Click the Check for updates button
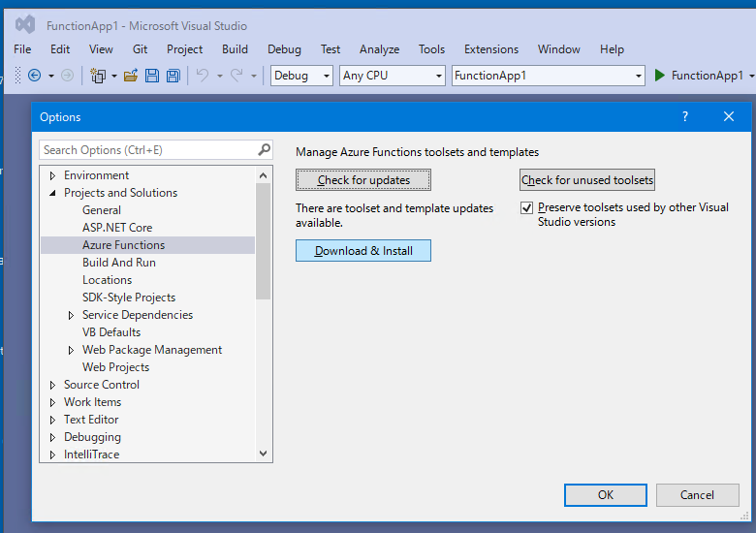Image resolution: width=756 pixels, height=533 pixels. point(363,179)
